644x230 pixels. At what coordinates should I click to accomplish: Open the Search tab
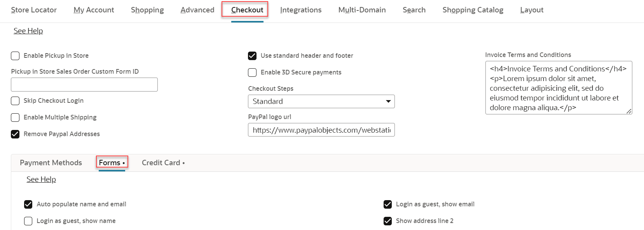(x=414, y=10)
